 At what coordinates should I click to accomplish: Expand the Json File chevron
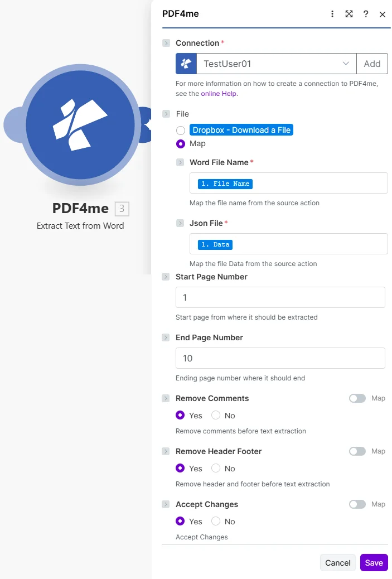(180, 223)
